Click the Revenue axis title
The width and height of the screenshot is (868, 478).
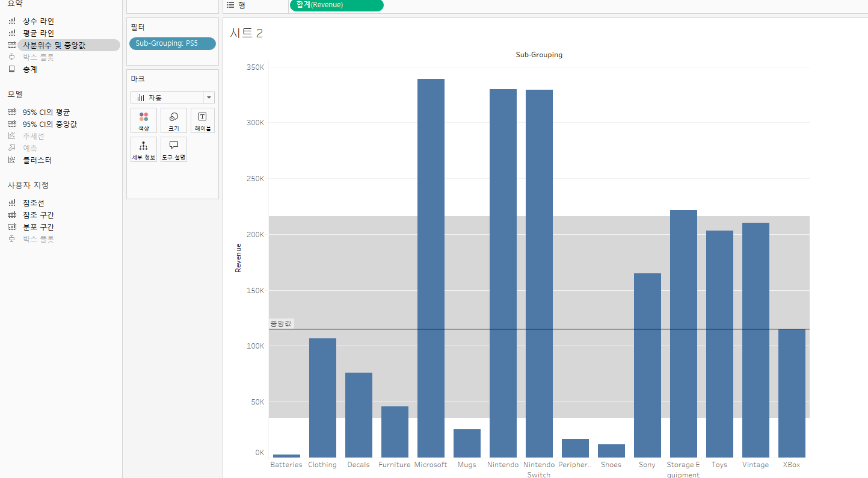coord(238,258)
